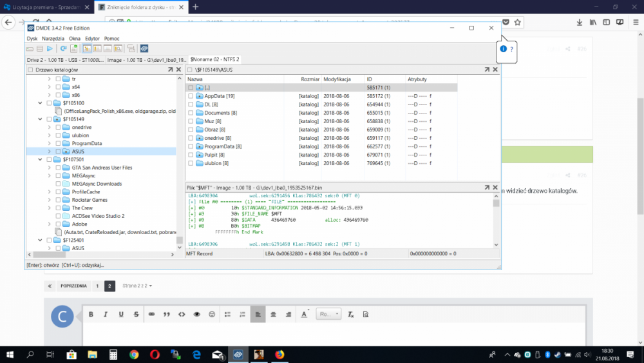Tick the Documents folder checkbox
The height and width of the screenshot is (363, 644).
[191, 113]
